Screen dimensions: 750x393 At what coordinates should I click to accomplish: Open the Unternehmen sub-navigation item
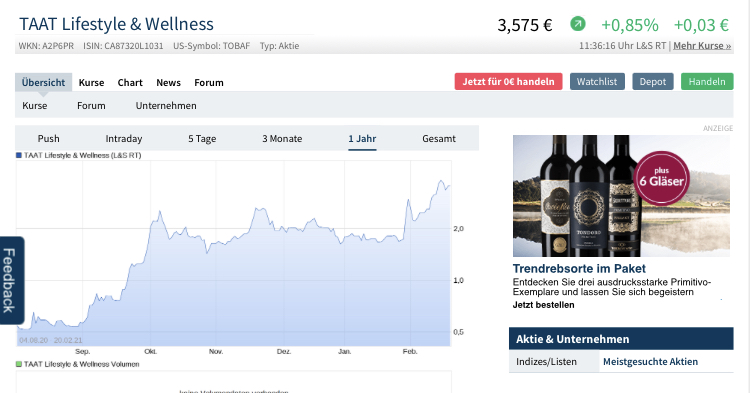tap(166, 106)
